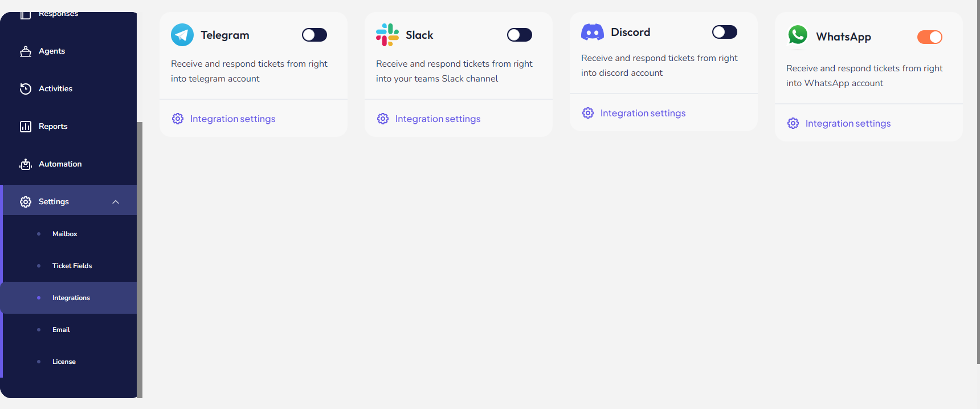Click the Slack logo icon
Image resolution: width=980 pixels, height=409 pixels.
[387, 35]
